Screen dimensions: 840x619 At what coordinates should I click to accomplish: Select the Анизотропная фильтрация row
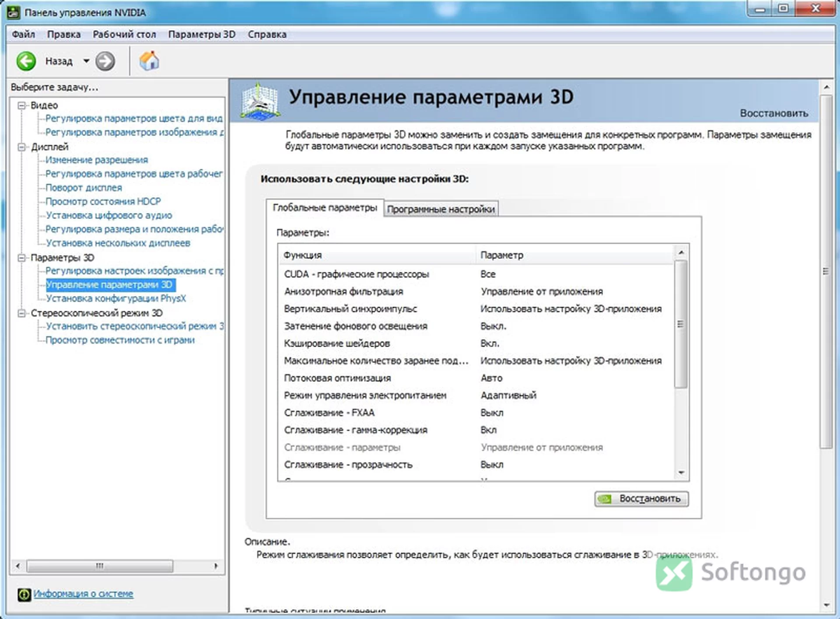[x=476, y=292]
